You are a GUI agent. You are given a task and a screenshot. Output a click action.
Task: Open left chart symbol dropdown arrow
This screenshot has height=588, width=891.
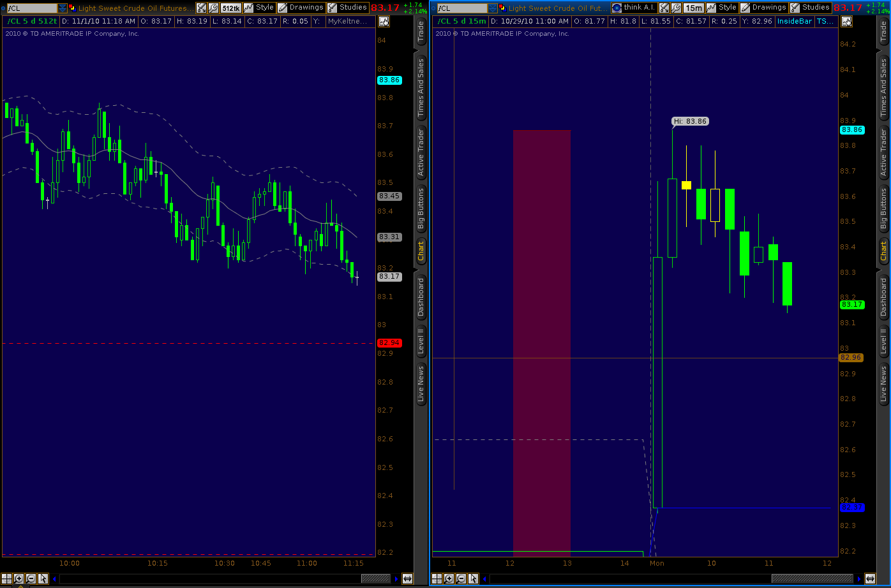click(62, 8)
